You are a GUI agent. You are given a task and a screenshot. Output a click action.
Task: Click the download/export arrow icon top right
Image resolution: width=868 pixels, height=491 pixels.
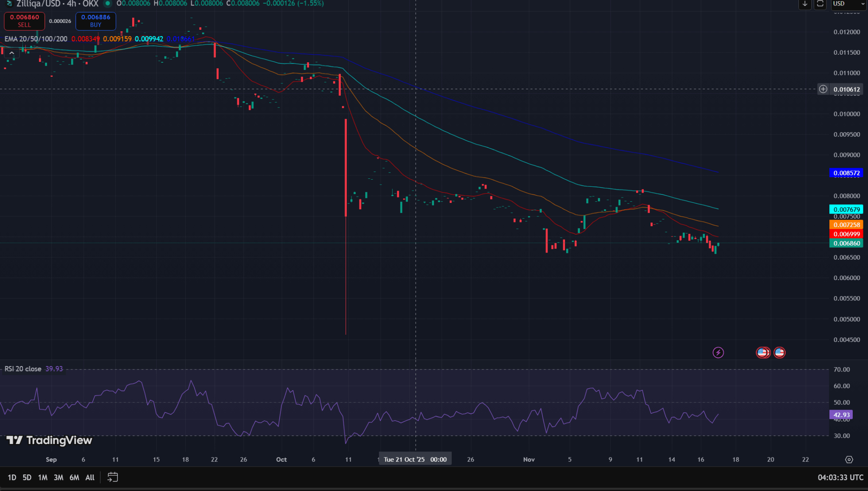point(804,4)
